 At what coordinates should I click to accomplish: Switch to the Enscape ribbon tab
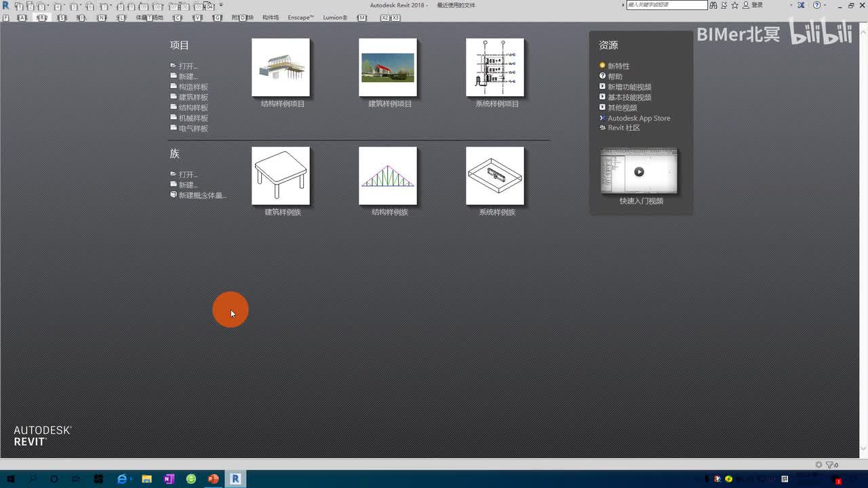coord(300,18)
